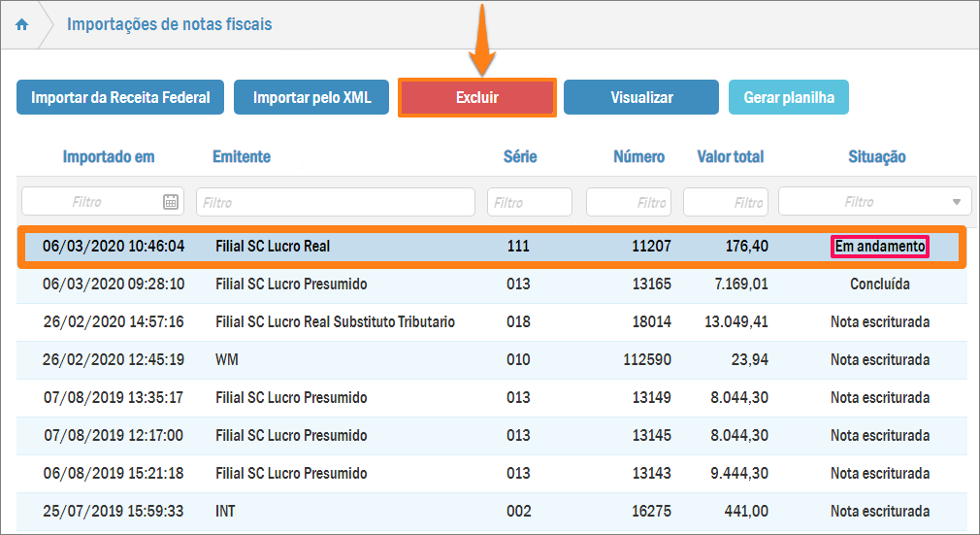Focus the Número filter field
Image resolution: width=980 pixels, height=535 pixels.
click(628, 202)
